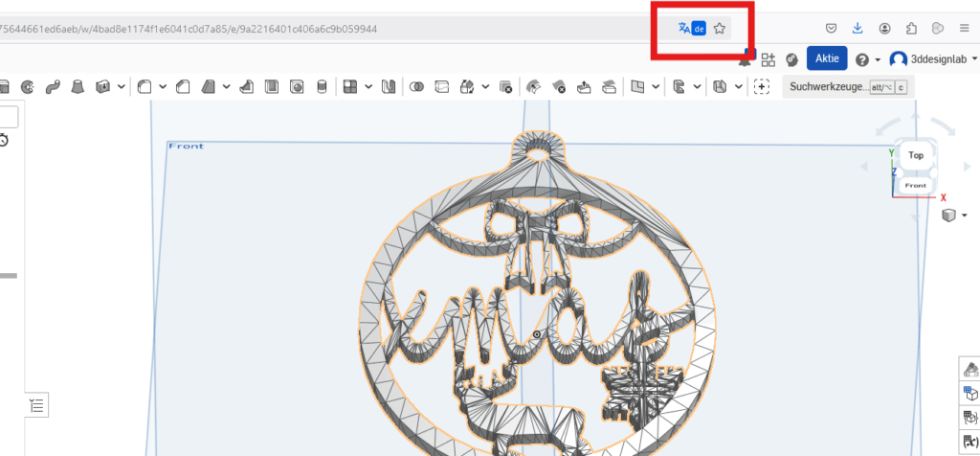Select the Replace face tool
This screenshot has height=456, width=980.
[609, 87]
